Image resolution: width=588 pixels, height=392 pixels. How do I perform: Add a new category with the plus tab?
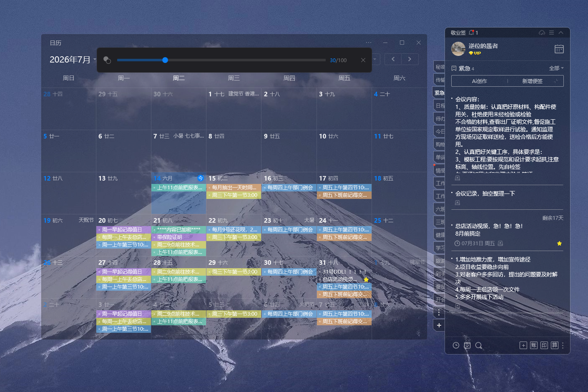[439, 325]
